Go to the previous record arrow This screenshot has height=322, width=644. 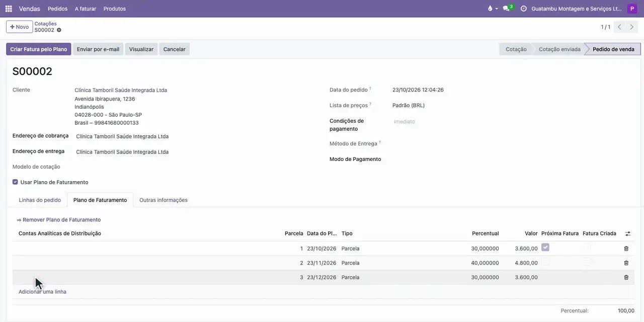coord(619,27)
